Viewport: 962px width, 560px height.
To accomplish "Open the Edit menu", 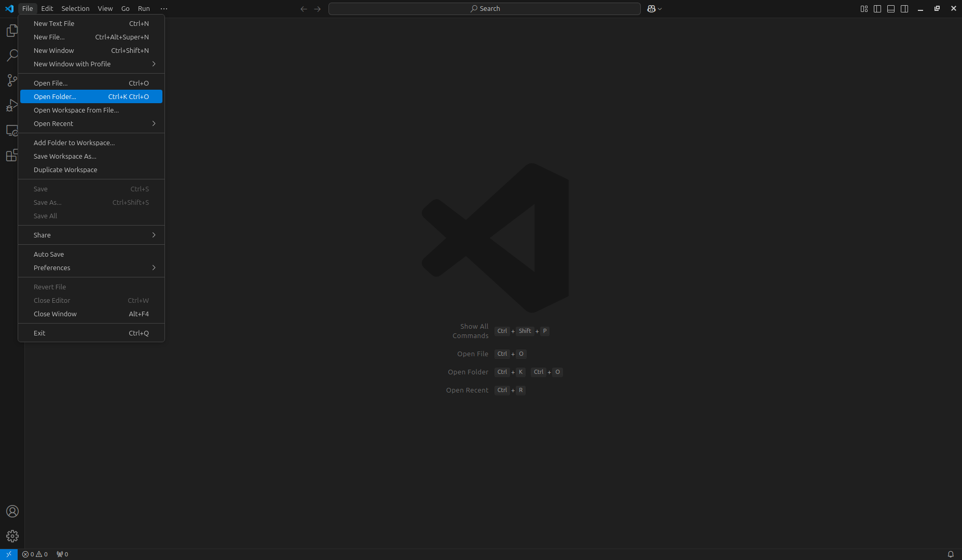I will [47, 9].
